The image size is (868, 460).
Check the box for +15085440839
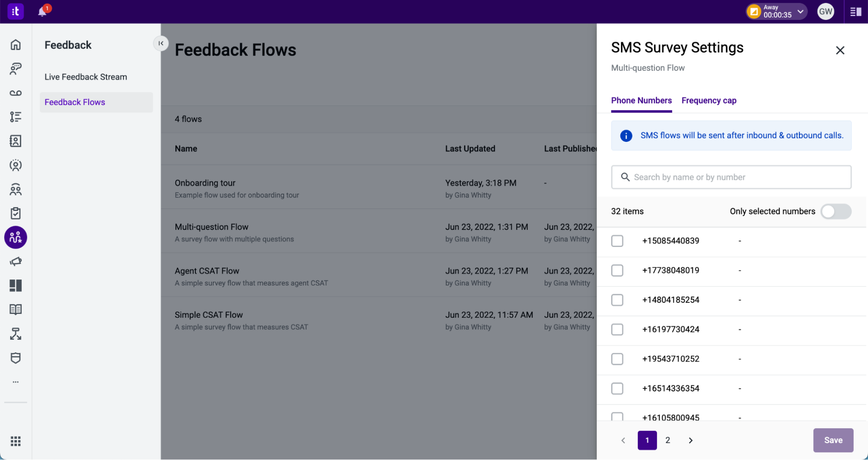617,241
